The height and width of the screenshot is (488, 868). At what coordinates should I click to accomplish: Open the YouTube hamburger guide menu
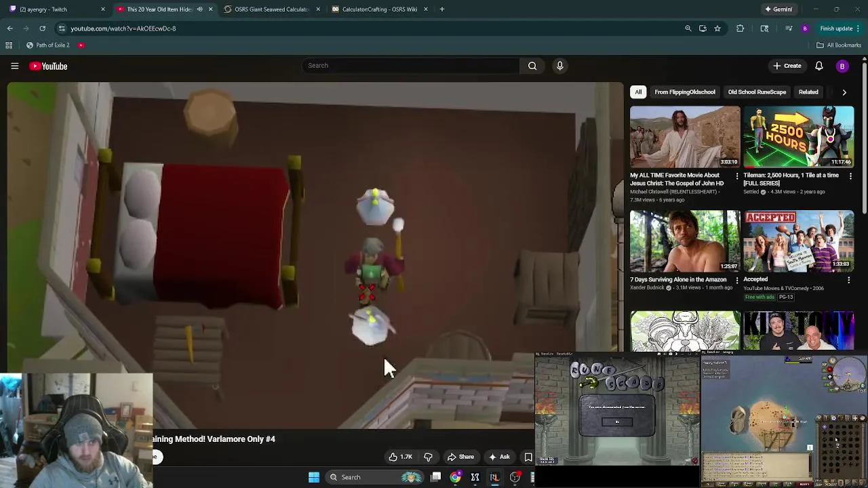(14, 66)
